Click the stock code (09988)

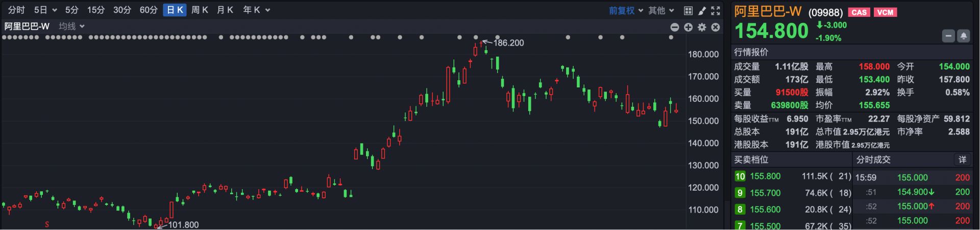pyautogui.click(x=825, y=13)
